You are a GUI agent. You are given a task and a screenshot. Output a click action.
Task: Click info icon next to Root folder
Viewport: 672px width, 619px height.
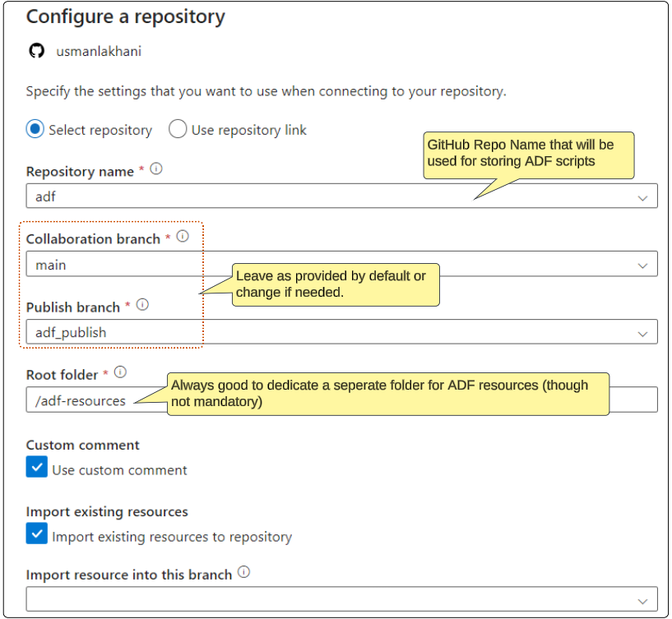pyautogui.click(x=121, y=372)
